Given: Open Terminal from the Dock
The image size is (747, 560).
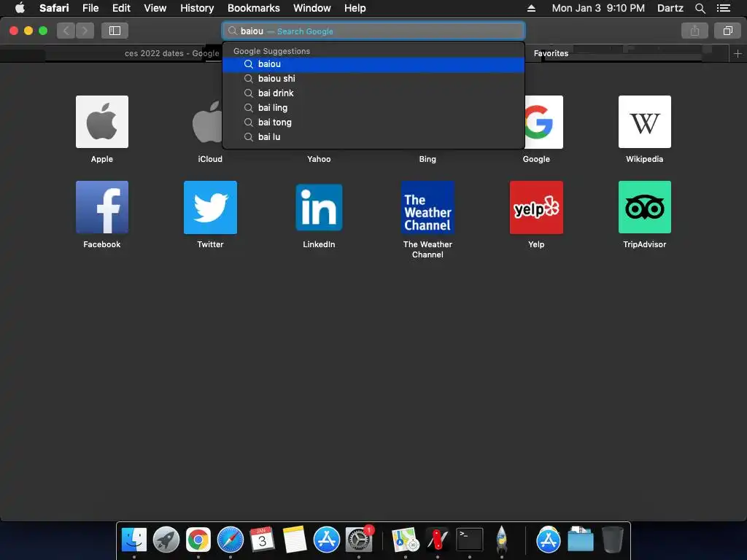Looking at the screenshot, I should [x=469, y=540].
